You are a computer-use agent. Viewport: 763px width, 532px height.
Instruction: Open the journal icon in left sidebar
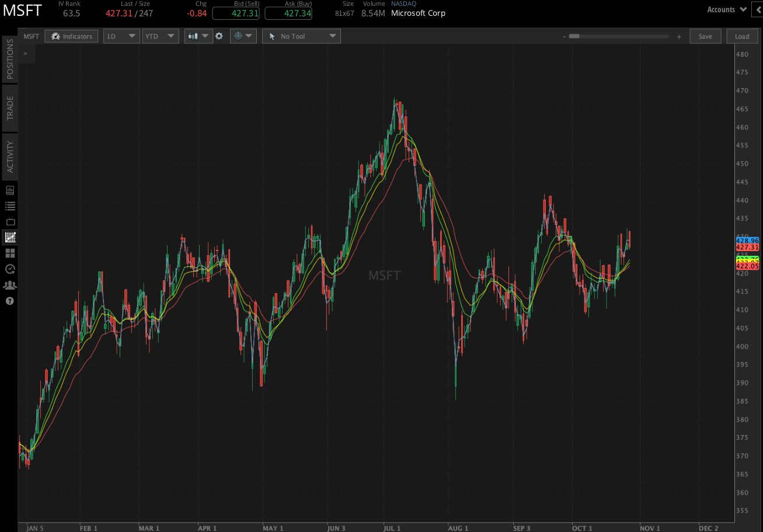9,190
